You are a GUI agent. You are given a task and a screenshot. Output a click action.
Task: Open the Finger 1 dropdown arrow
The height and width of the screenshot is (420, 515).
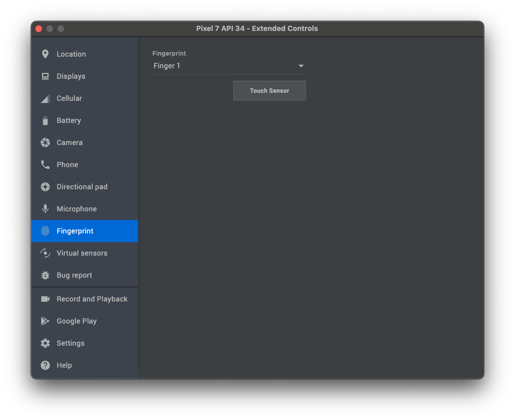click(301, 66)
